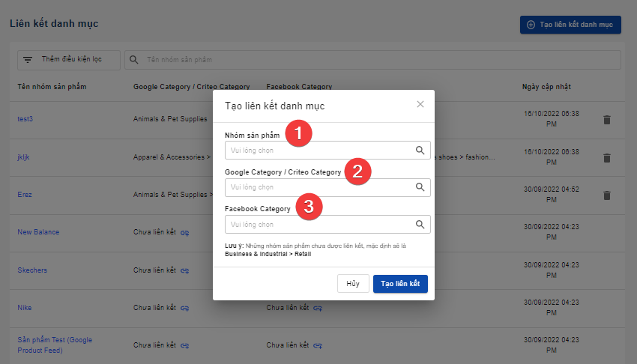Click search icon in Facebook Category field

coord(420,224)
